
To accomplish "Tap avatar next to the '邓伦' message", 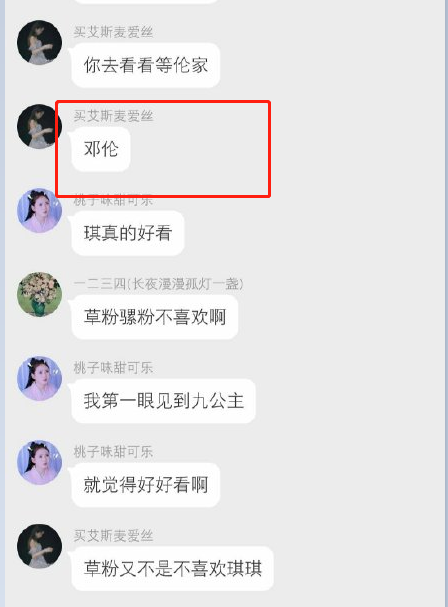I will click(39, 126).
